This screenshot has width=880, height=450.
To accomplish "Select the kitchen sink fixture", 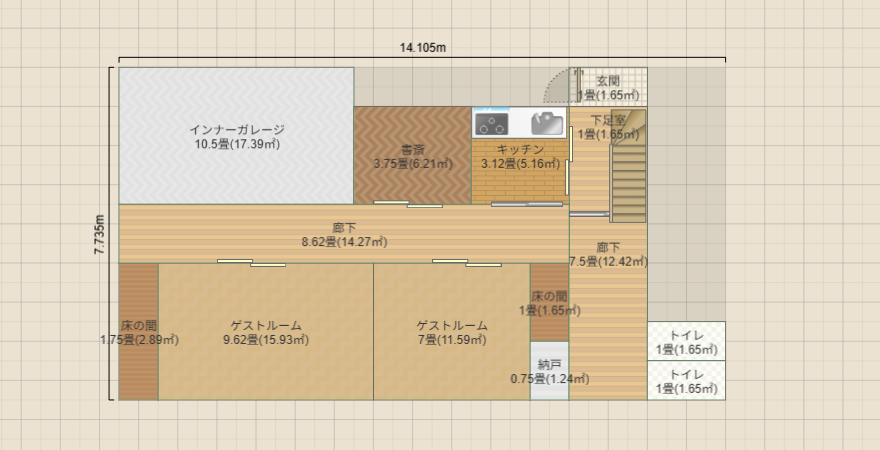I will (547, 123).
